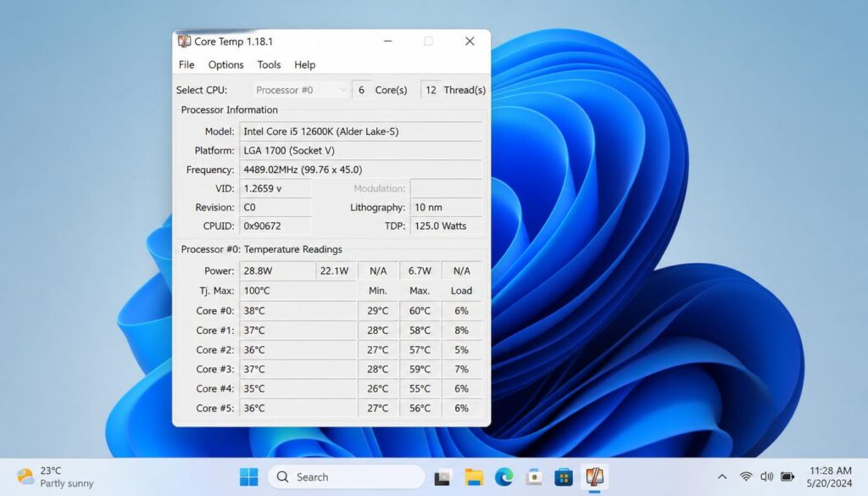Click the Power reading 28.8W

(x=277, y=270)
